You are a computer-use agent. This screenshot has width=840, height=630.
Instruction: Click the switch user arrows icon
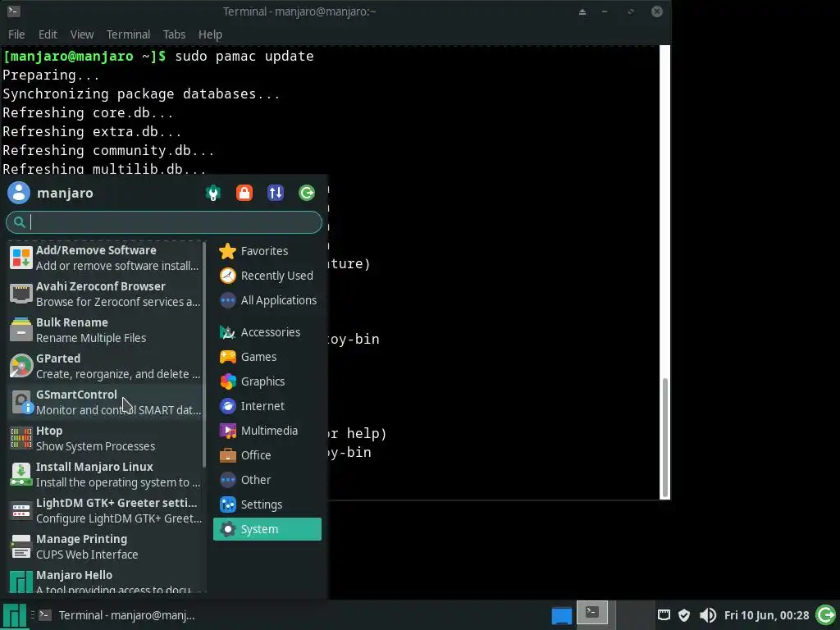tap(276, 193)
